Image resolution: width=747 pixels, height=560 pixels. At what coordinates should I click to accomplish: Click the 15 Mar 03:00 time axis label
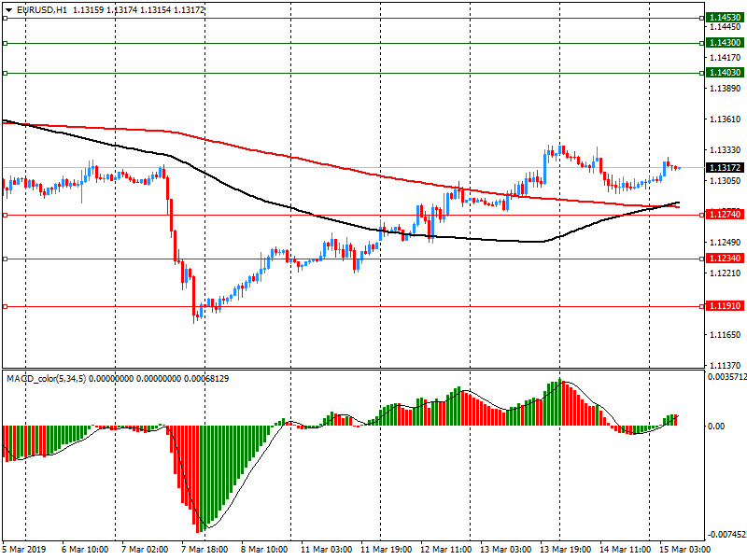[x=683, y=550]
